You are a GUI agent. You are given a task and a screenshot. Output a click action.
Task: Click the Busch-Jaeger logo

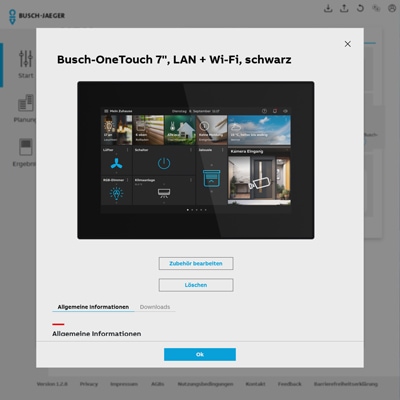37,16
